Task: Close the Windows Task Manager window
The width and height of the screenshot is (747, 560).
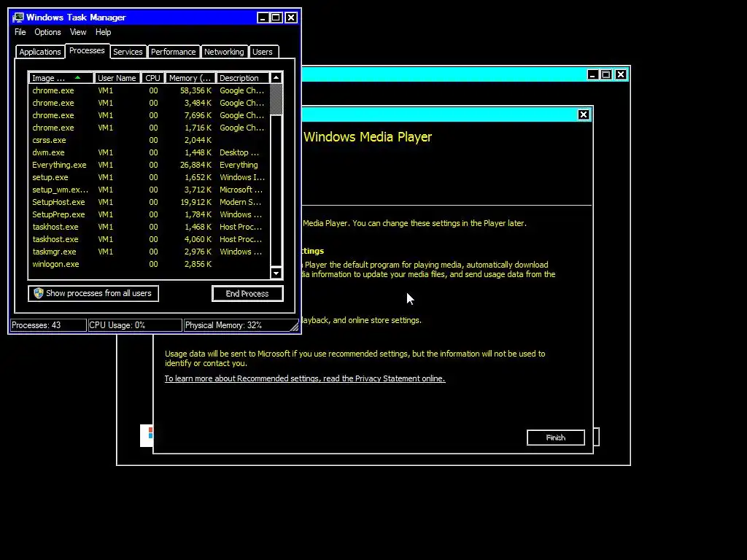Action: 291,17
